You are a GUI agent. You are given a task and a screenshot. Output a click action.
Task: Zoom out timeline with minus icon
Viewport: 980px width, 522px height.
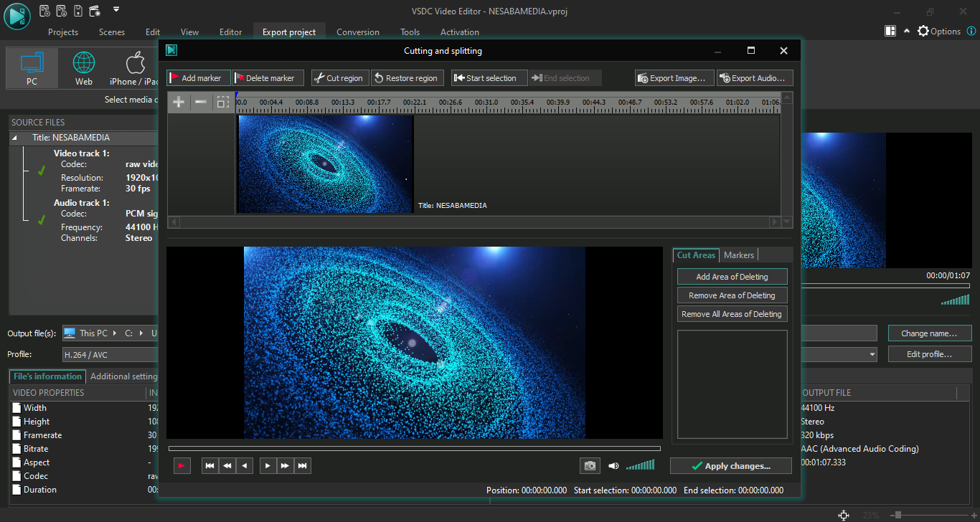click(201, 103)
